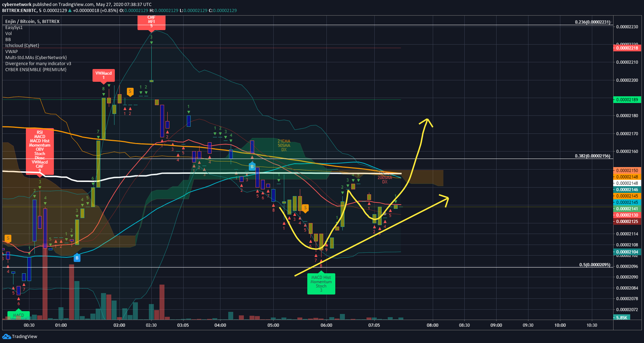644x343 pixels.
Task: Click the TradingView logo at bottom
Action: click(x=19, y=336)
